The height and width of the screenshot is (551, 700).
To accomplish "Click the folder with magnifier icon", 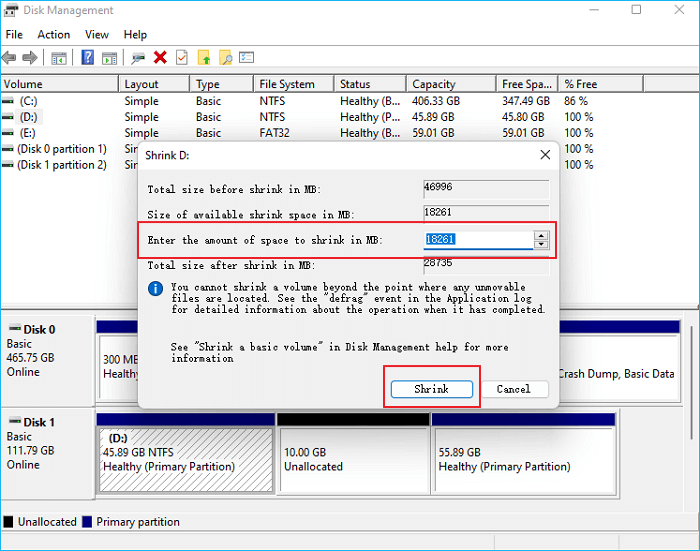I will click(x=225, y=58).
